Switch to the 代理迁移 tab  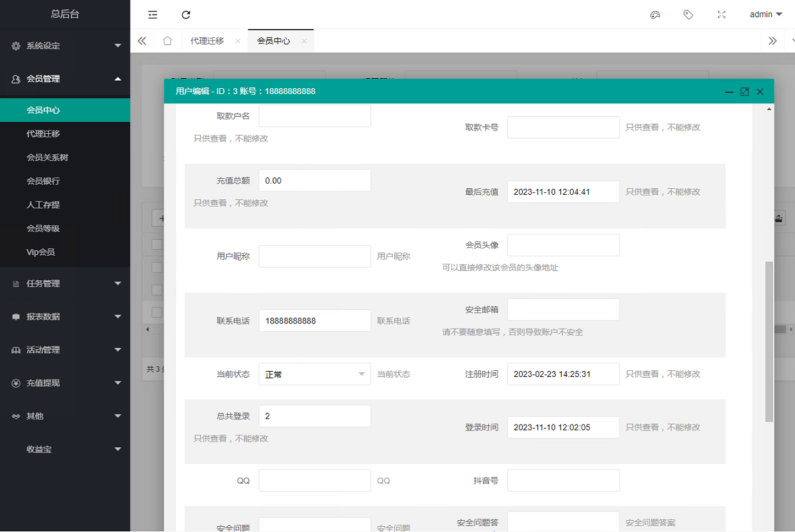[x=207, y=41]
